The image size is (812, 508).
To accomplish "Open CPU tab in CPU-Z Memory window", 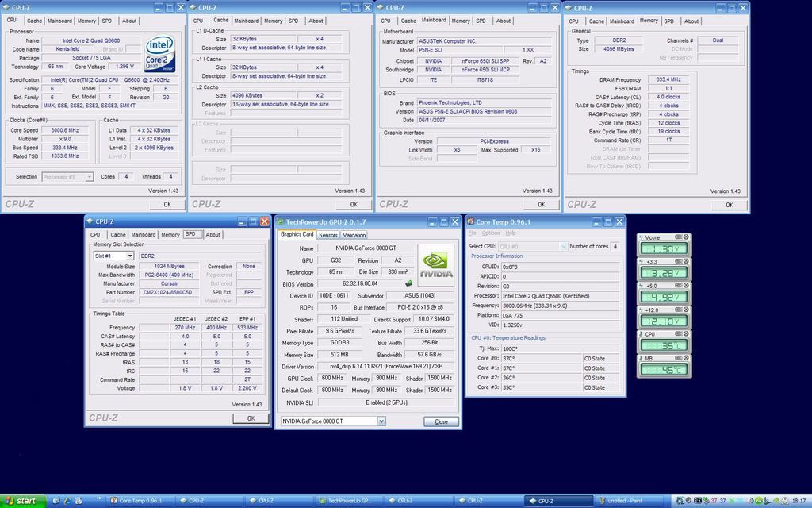I will 574,21.
